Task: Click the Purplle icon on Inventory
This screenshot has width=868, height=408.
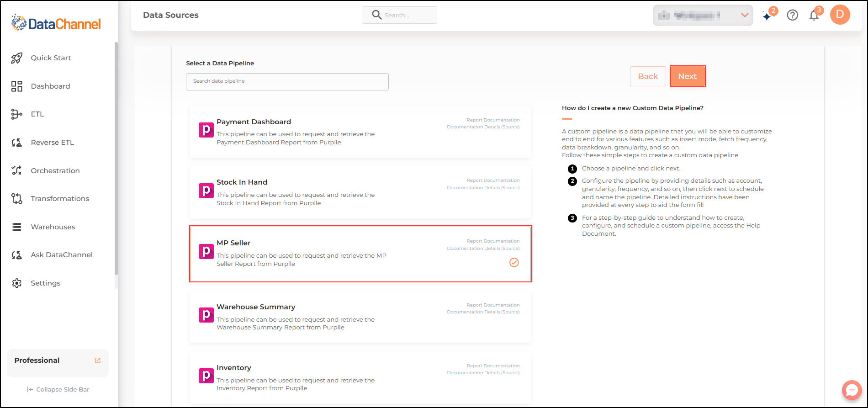Action: click(x=206, y=376)
